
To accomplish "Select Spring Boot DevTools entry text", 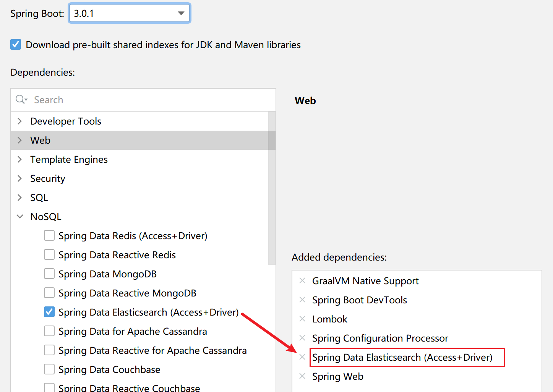I will [360, 300].
